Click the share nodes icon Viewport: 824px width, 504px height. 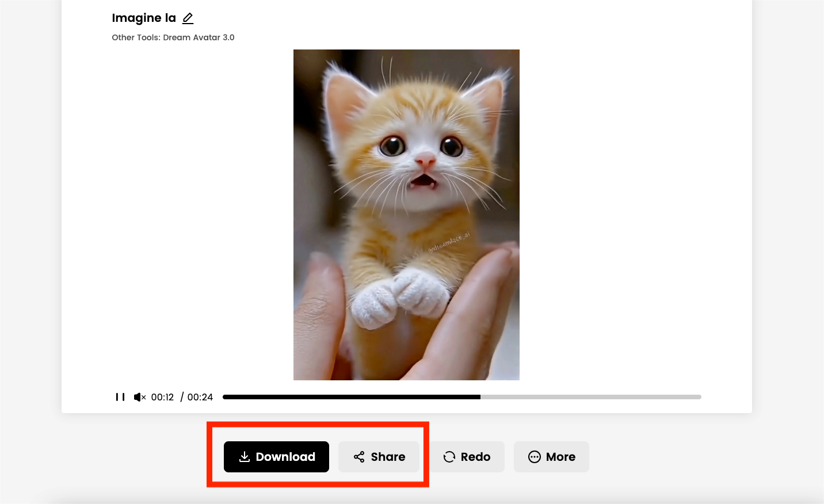(359, 457)
